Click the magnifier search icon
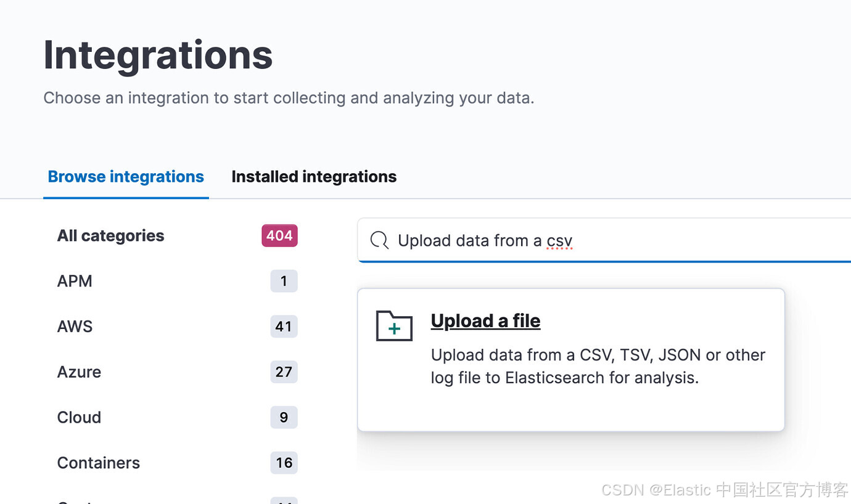The image size is (851, 504). pyautogui.click(x=379, y=240)
